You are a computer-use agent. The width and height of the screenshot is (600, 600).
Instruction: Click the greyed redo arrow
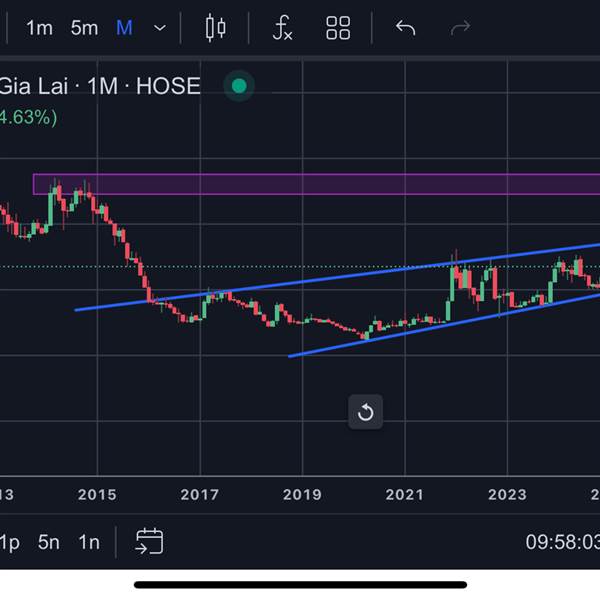pyautogui.click(x=460, y=28)
